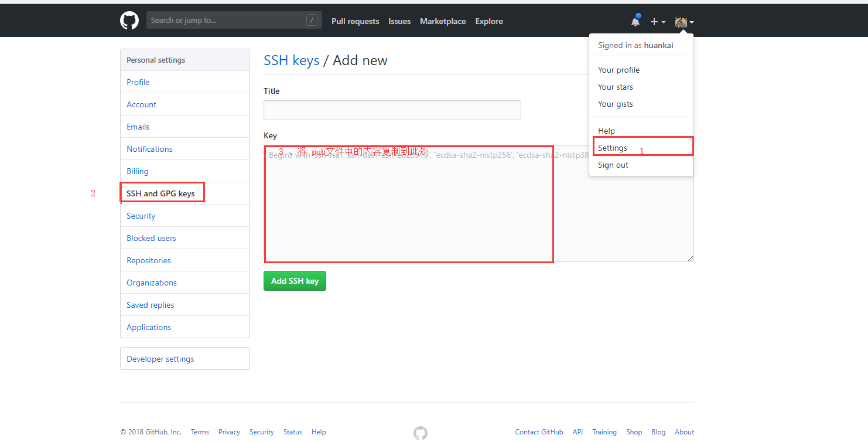Click Sign out in the user menu

(641, 165)
